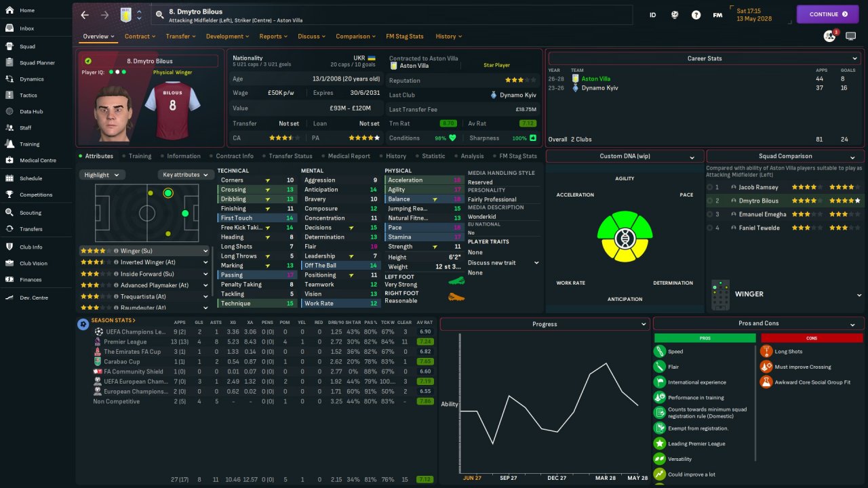The height and width of the screenshot is (488, 868).
Task: Open the Squad Comparison dropdown
Action: (x=852, y=157)
